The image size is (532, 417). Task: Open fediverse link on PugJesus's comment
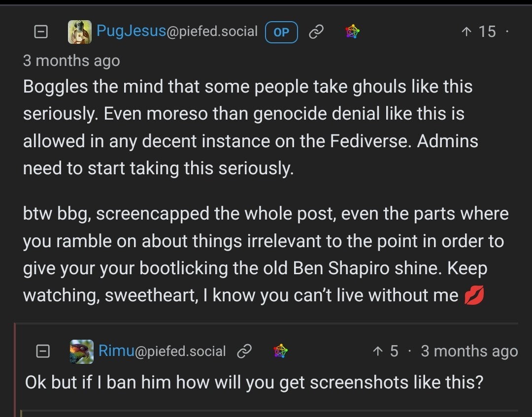click(x=353, y=31)
